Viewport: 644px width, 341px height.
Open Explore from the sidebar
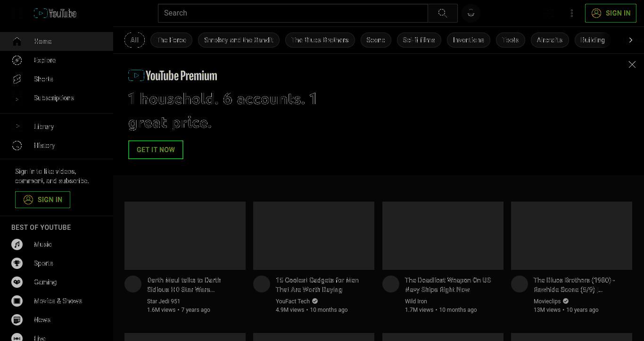pyautogui.click(x=57, y=60)
